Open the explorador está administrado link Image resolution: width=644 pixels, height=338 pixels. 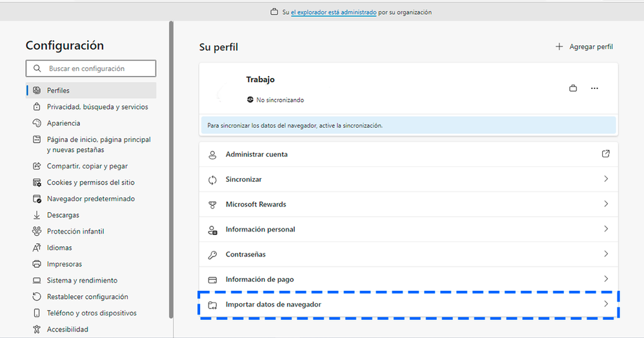[334, 12]
